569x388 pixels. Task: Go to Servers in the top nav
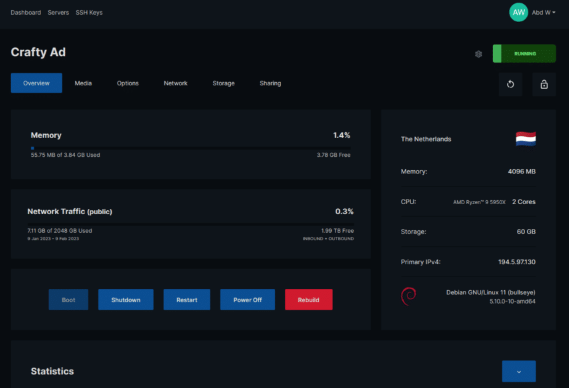click(58, 13)
